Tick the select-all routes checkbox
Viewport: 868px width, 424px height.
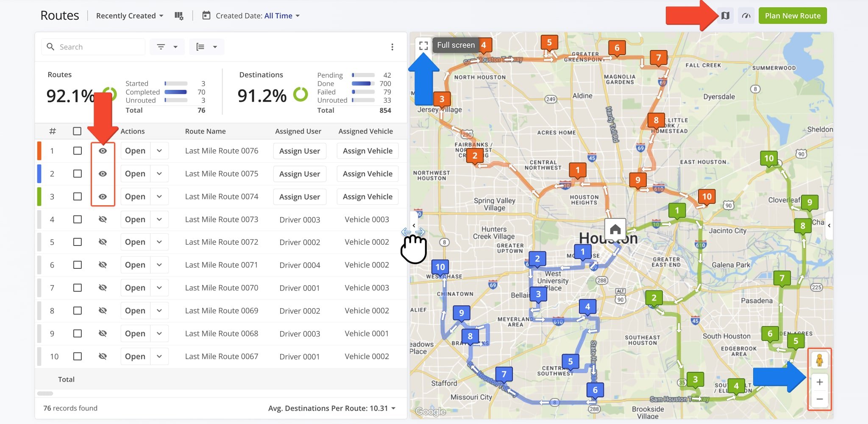click(77, 131)
